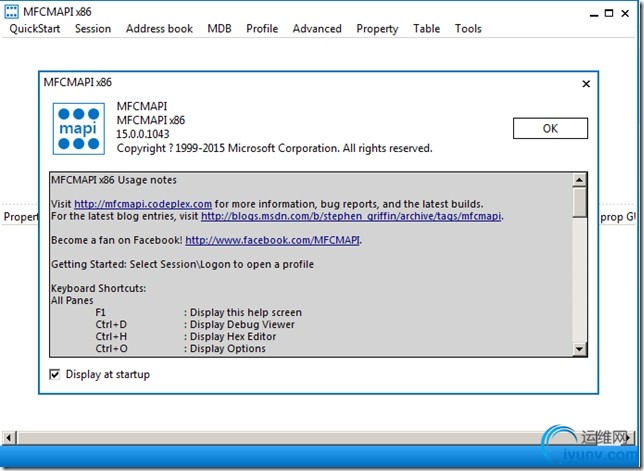Click the usage notes vertical scrollbar thumb
The height and width of the screenshot is (471, 644).
coord(580,202)
